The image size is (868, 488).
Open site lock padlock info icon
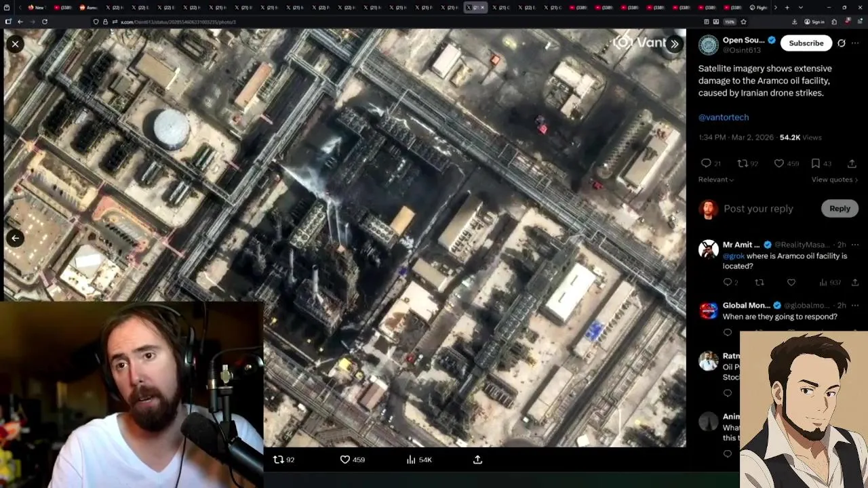pyautogui.click(x=106, y=22)
